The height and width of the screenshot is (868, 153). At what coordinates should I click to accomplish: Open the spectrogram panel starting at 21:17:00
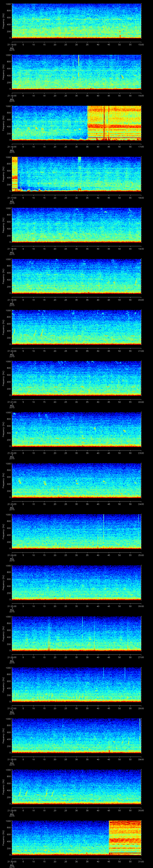coord(77,174)
